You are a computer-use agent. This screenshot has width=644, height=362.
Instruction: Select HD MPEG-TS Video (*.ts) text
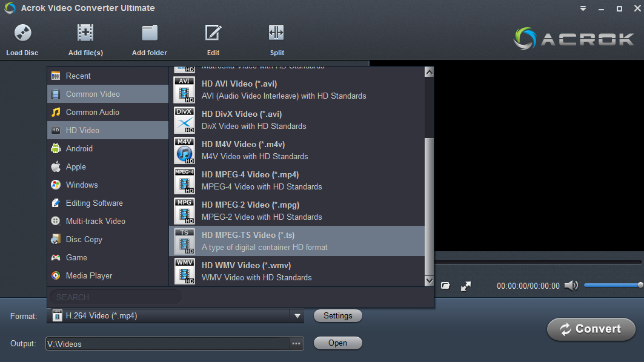[248, 235]
